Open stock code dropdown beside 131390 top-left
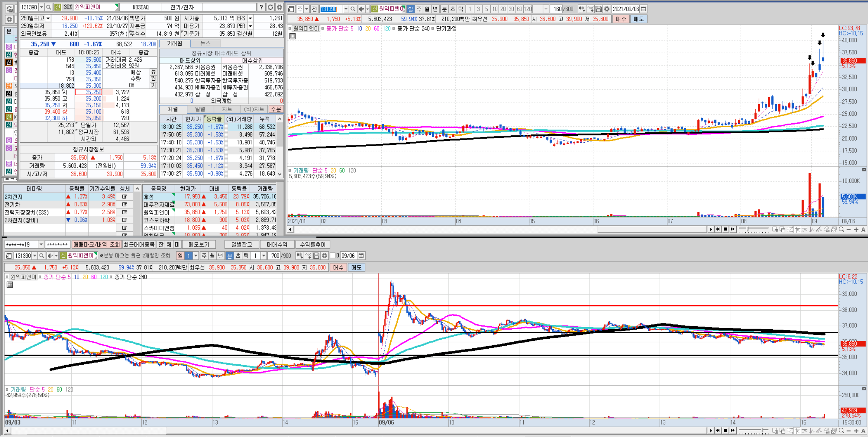This screenshot has width=868, height=437. (41, 7)
